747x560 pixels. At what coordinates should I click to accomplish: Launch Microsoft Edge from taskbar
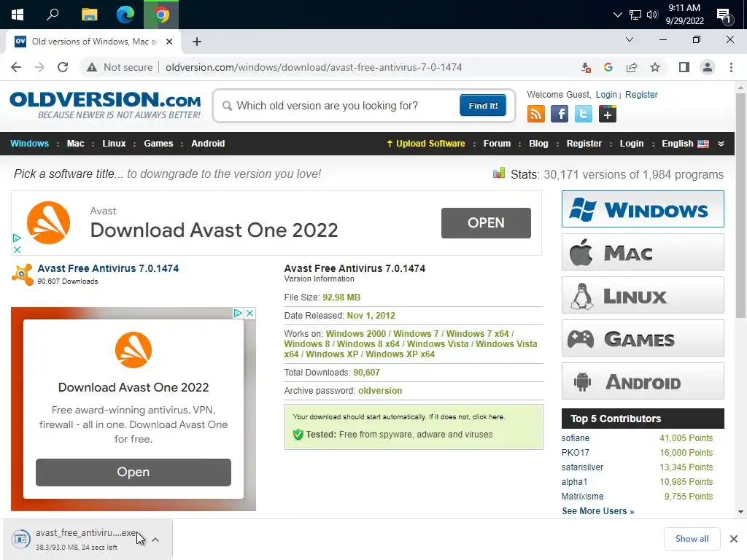[125, 15]
